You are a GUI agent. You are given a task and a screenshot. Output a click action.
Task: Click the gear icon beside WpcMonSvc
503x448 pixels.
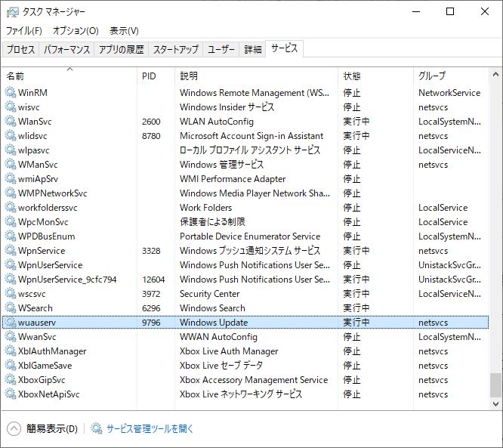pyautogui.click(x=11, y=222)
